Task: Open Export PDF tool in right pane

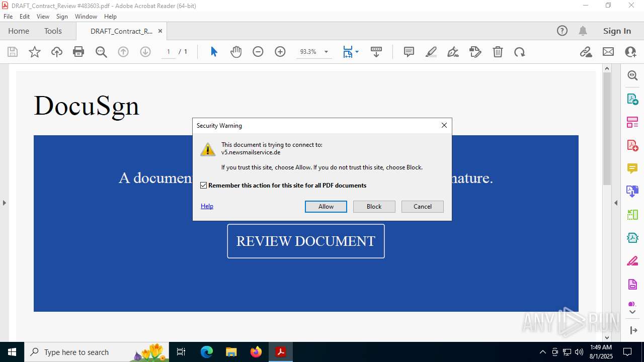Action: [x=632, y=99]
